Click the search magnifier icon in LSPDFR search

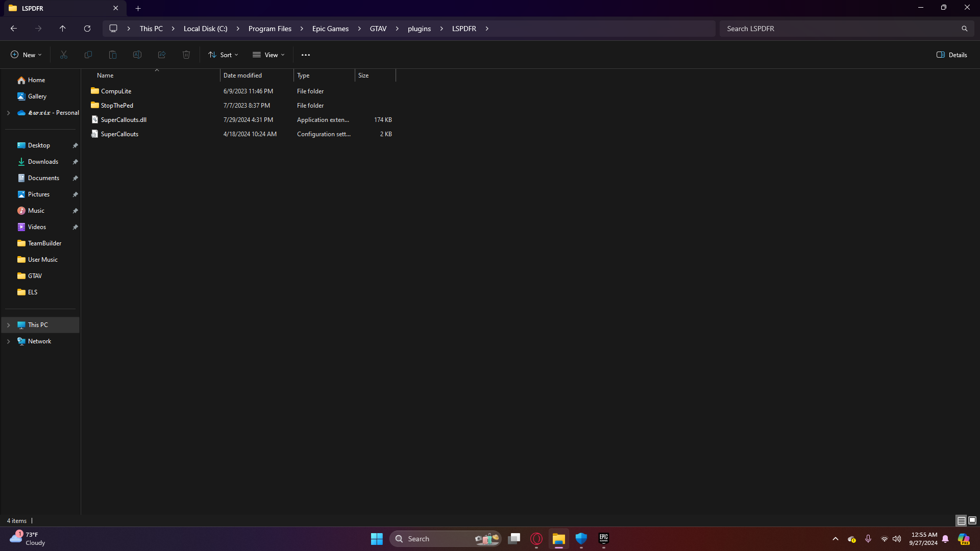pos(964,29)
